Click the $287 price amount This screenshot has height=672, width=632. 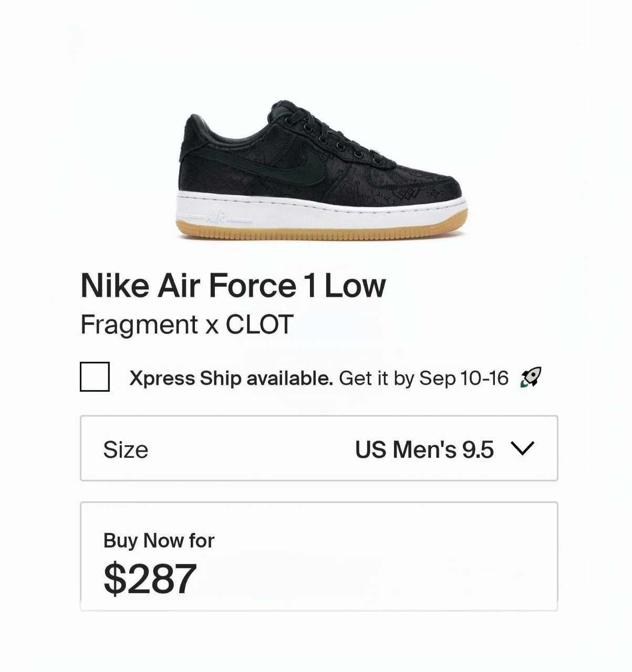[150, 579]
